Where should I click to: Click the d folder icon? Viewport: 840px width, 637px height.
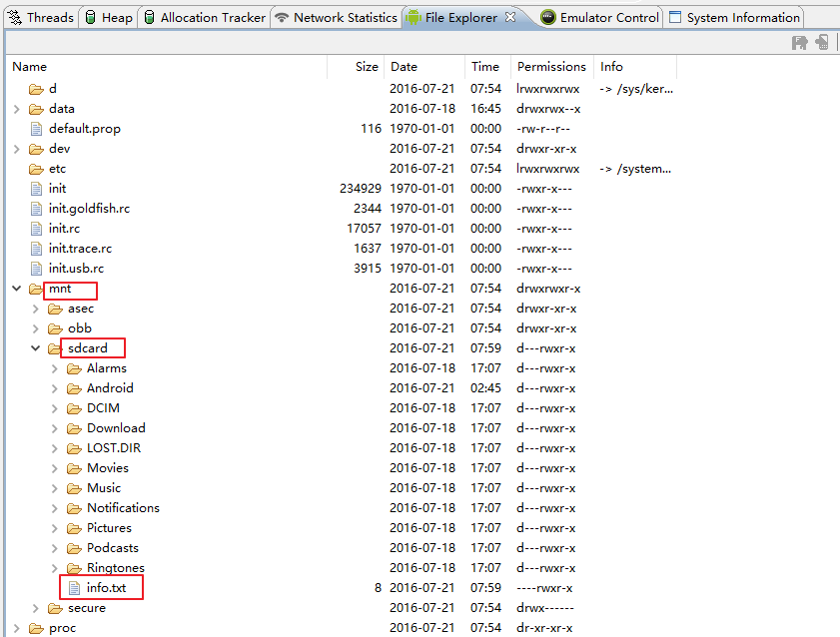tap(36, 89)
